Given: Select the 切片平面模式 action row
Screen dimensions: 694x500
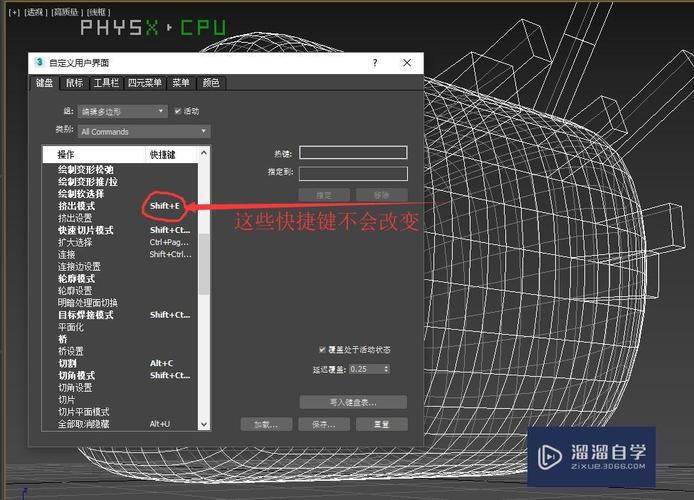Looking at the screenshot, I should click(120, 412).
